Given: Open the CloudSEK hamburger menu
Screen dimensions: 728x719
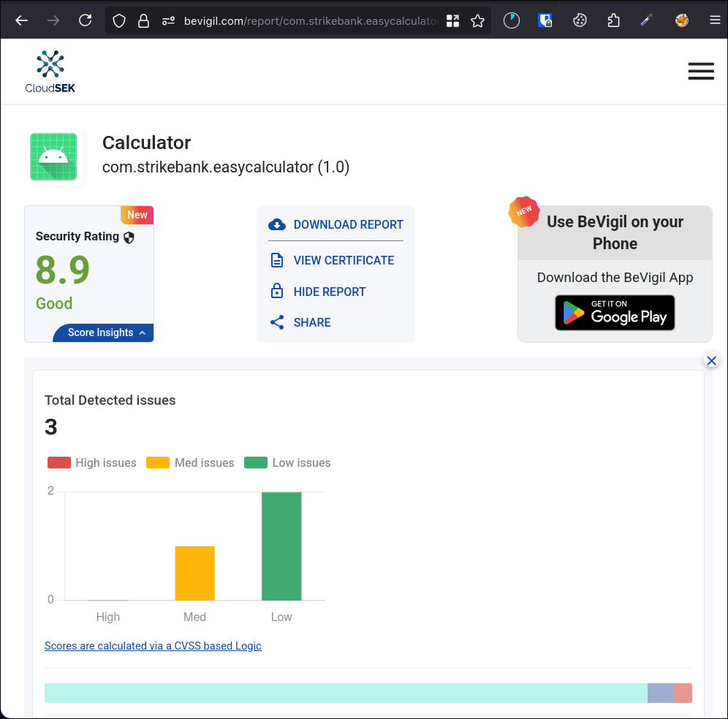Looking at the screenshot, I should click(700, 71).
